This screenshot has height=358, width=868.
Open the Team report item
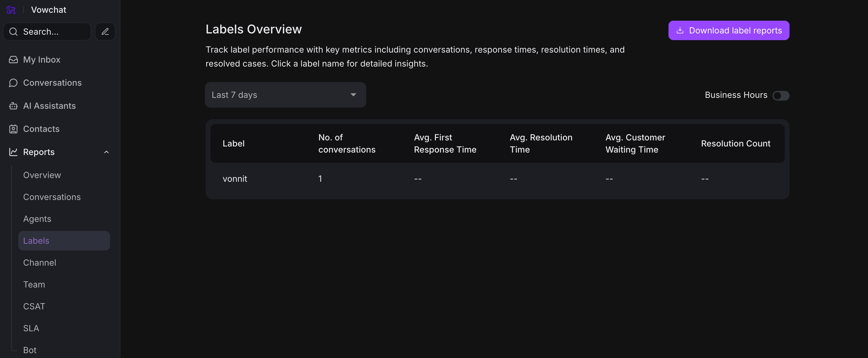click(x=34, y=284)
